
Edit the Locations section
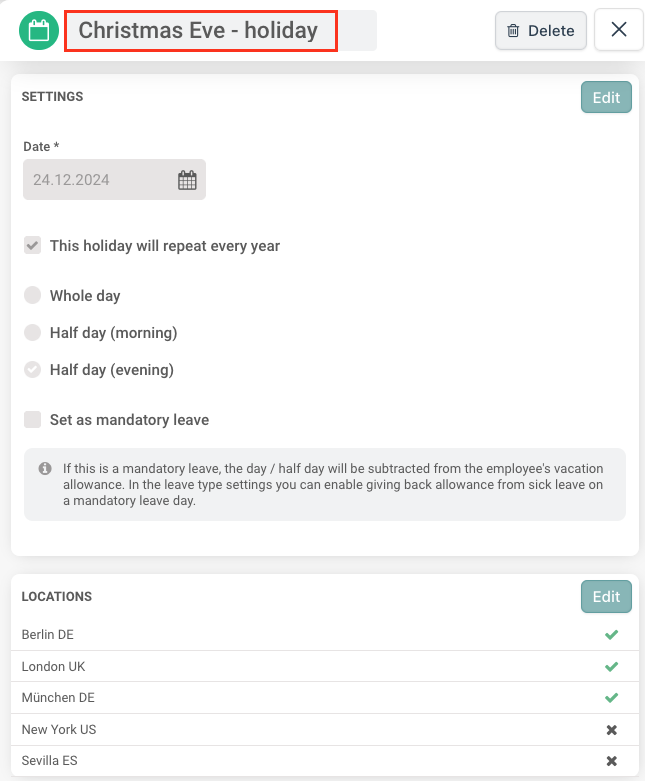606,597
